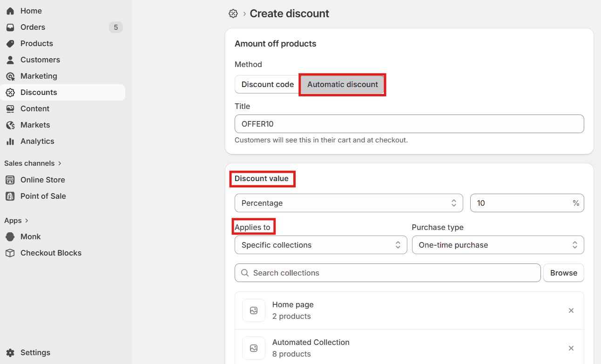Expand the One-time purchase type dropdown
The width and height of the screenshot is (601, 364).
498,245
